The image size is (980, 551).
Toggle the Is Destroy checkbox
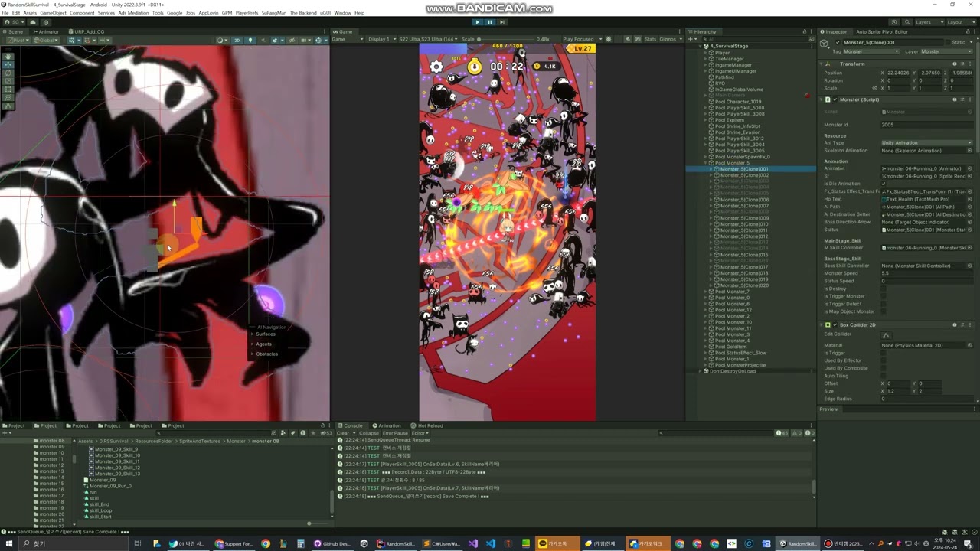pos(884,289)
